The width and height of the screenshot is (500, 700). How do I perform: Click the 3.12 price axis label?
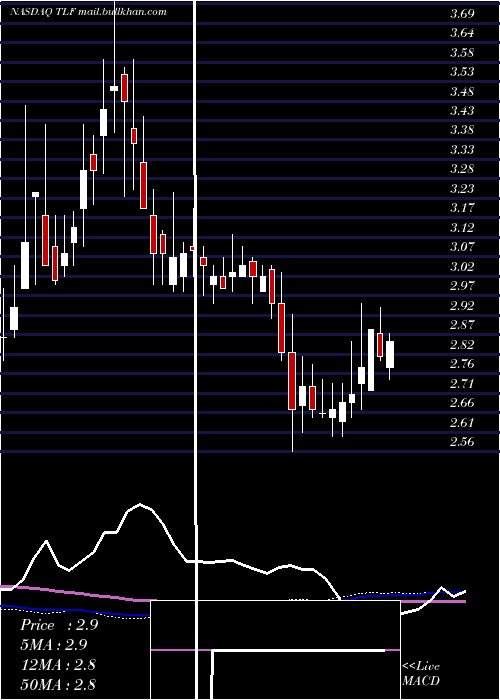pos(462,228)
